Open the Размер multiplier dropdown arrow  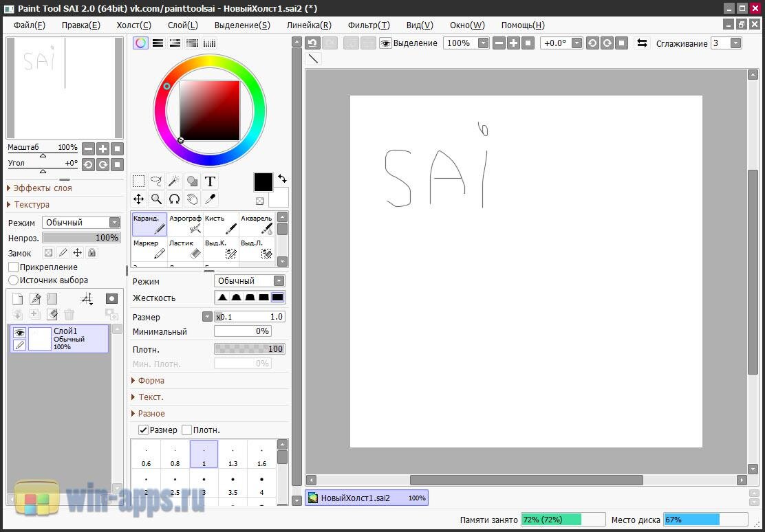point(207,317)
